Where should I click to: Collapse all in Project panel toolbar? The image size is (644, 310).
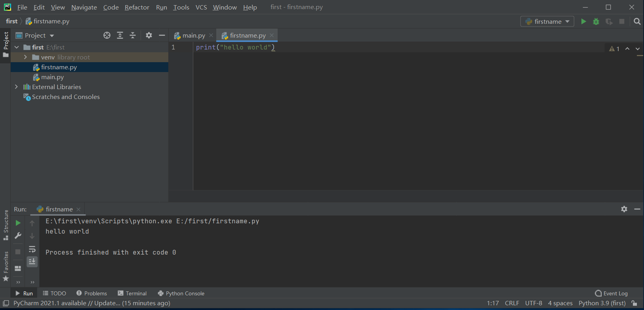point(133,35)
